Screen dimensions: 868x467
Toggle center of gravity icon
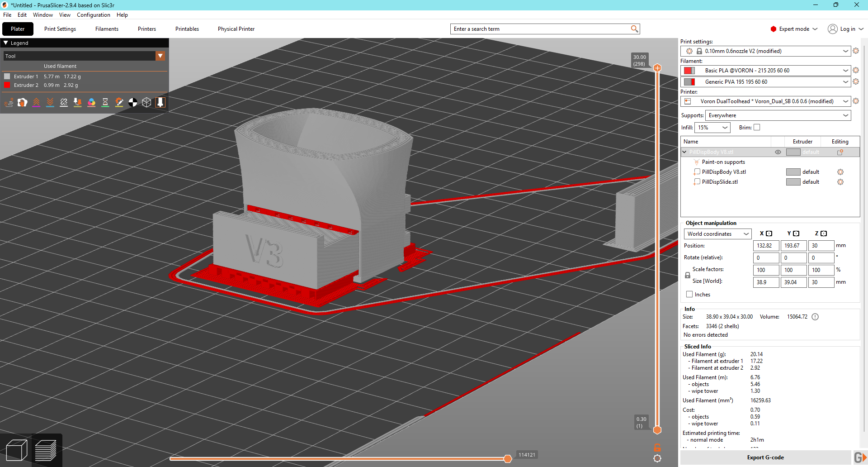(x=133, y=103)
